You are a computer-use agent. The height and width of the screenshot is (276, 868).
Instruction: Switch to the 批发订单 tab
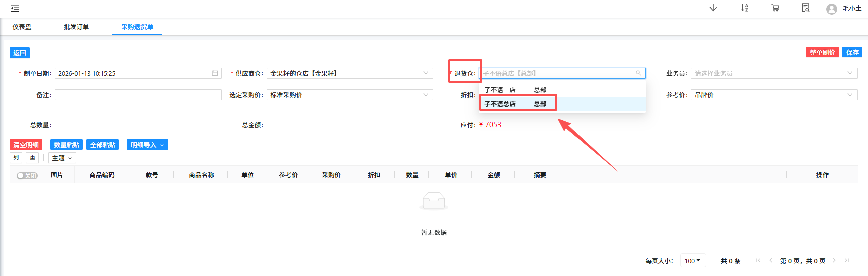tap(76, 27)
